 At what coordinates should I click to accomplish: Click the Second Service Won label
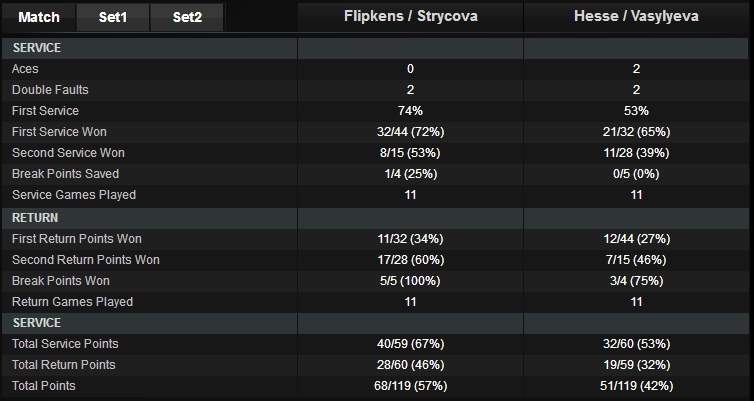pyautogui.click(x=66, y=153)
